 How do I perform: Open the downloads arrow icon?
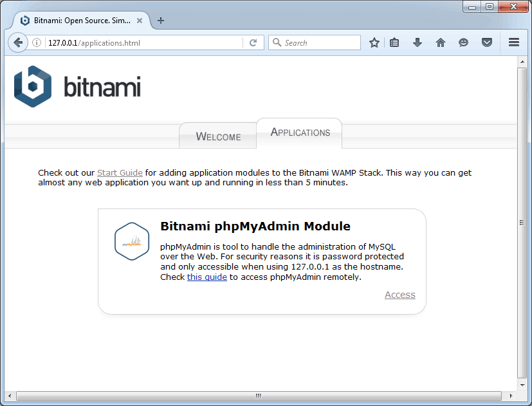(417, 42)
